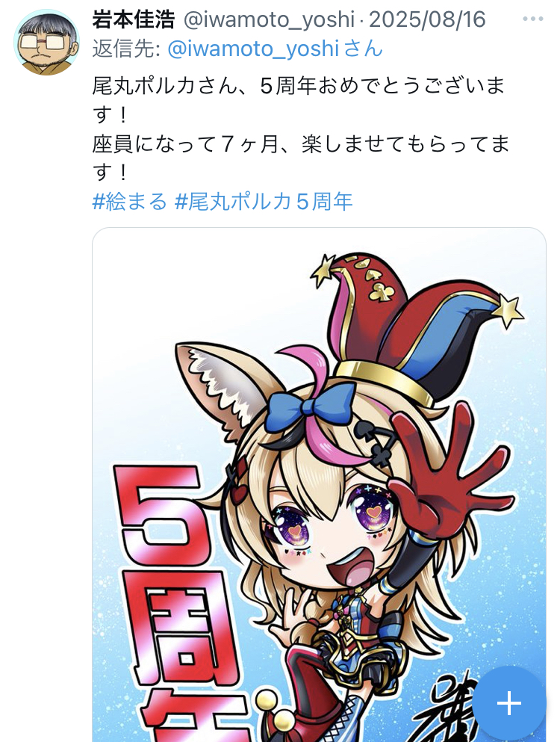Follow the reply-to @iwamoto_yoshi さん link
The image size is (560, 742).
(x=275, y=49)
